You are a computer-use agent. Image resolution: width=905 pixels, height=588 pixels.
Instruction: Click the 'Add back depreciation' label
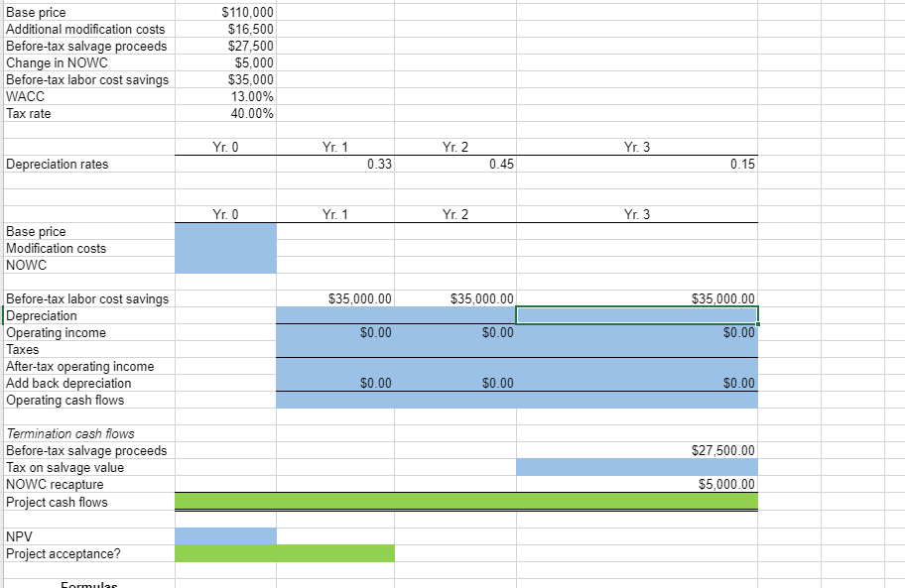tap(68, 383)
